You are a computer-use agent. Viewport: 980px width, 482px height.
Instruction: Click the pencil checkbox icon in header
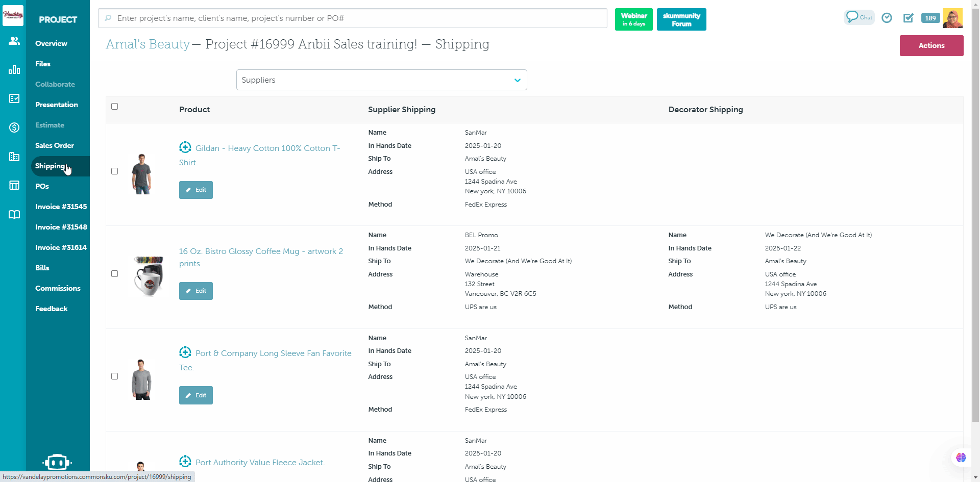coord(908,18)
